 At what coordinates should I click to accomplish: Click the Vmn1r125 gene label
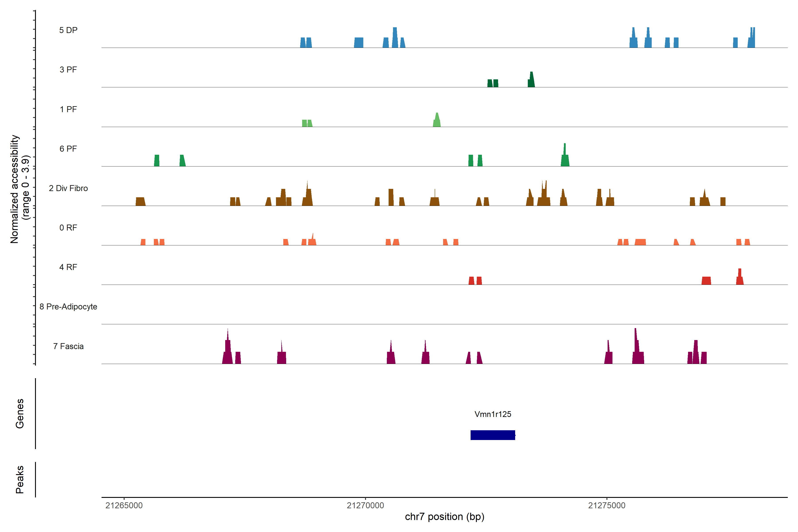pyautogui.click(x=493, y=414)
